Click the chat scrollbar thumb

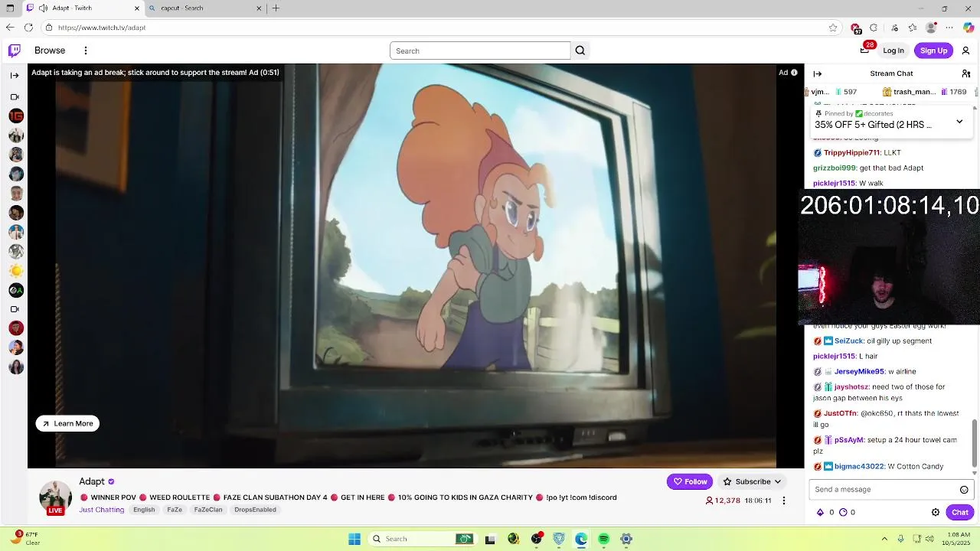(975, 442)
